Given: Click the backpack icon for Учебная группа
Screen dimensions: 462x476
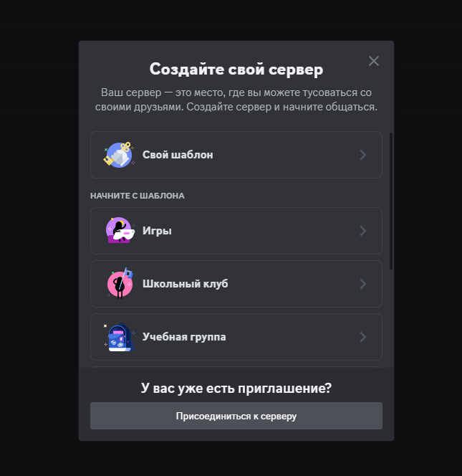Looking at the screenshot, I should [x=119, y=337].
